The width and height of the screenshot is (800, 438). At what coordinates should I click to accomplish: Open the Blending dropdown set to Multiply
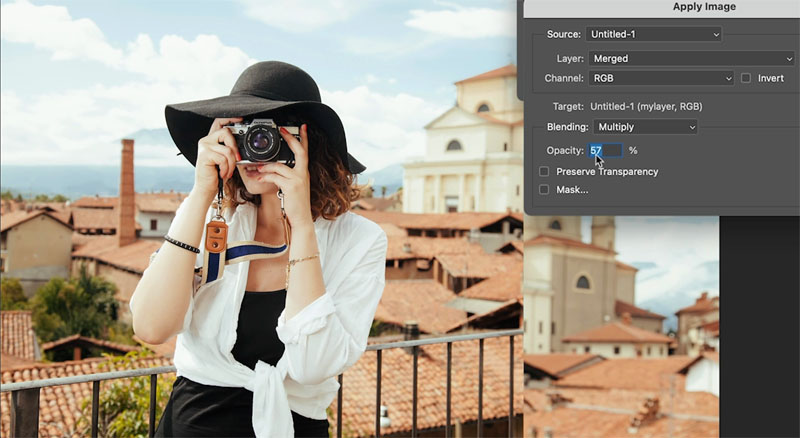coord(645,127)
